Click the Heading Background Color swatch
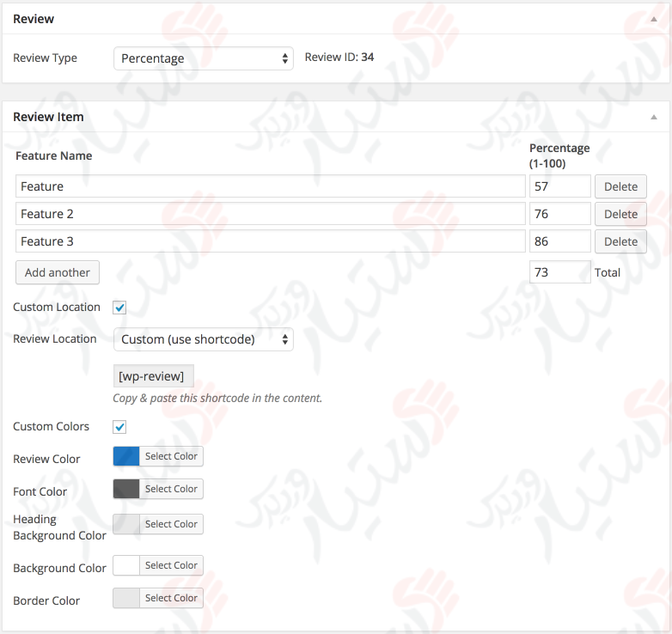The image size is (672, 634). click(x=126, y=524)
